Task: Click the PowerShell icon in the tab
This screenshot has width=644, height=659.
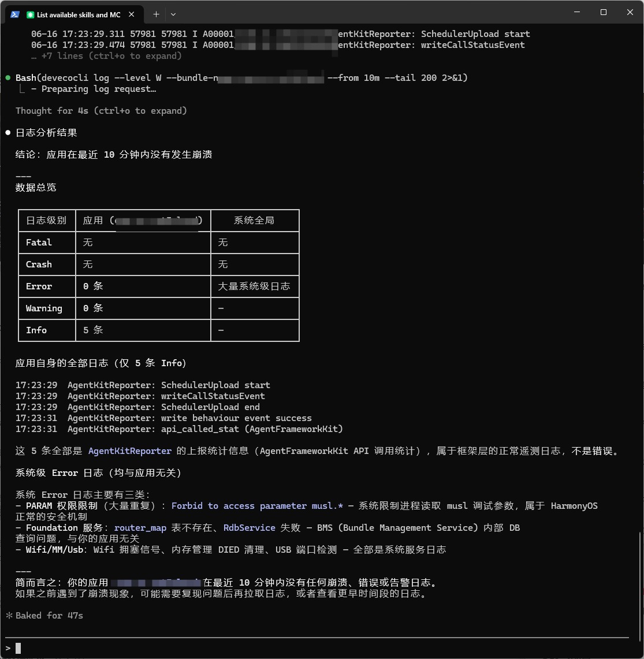Action: pos(15,14)
